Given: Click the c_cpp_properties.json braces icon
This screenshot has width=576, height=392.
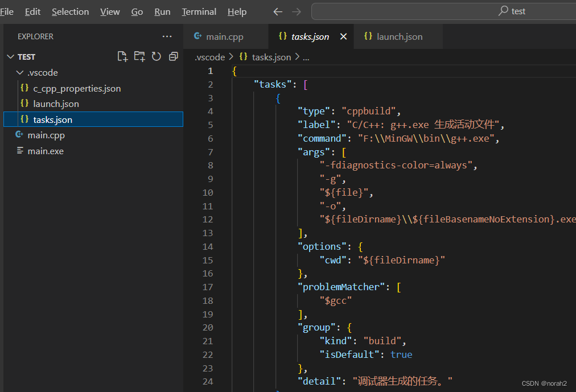Looking at the screenshot, I should pos(24,88).
